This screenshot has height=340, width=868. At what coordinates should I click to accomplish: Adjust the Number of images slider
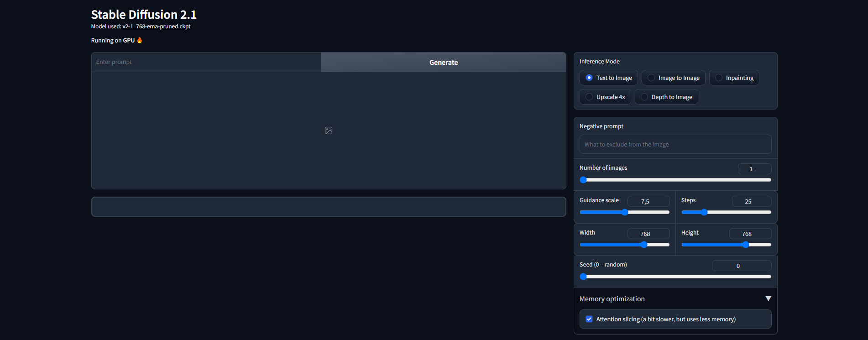click(x=675, y=180)
